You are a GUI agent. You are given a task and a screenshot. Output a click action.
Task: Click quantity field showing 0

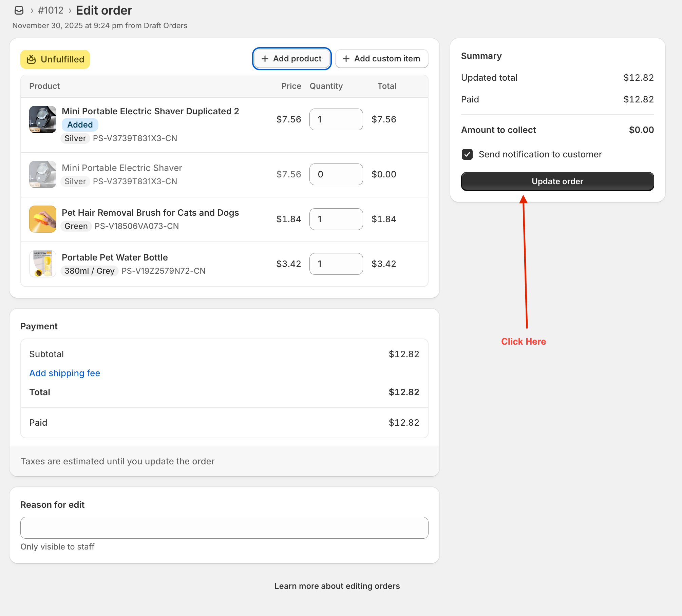[336, 174]
